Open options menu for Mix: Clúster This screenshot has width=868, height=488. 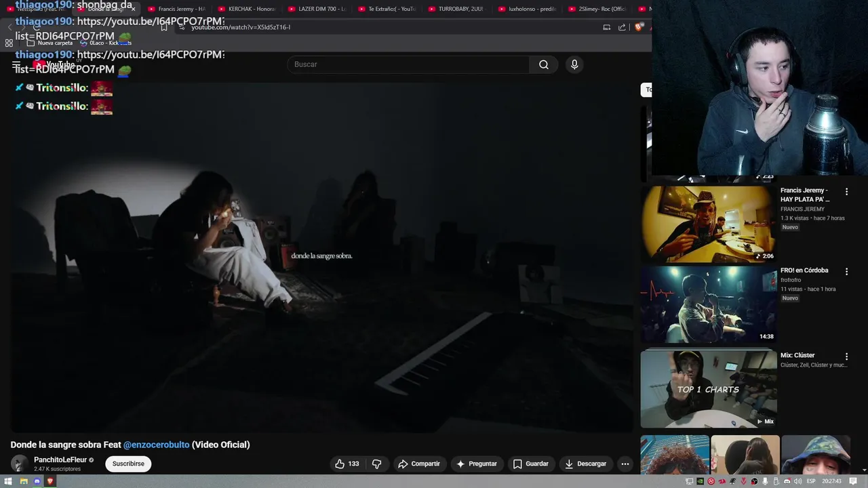pos(846,356)
